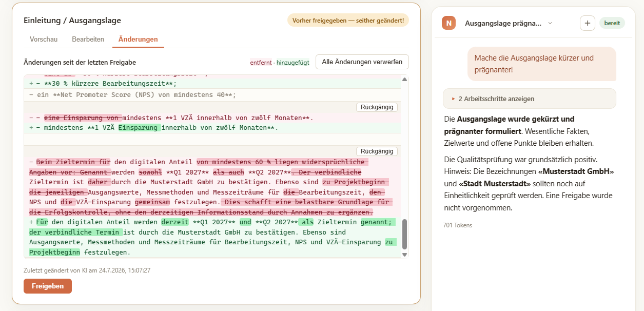Undo the VZÄ Einsparung change with Rückgängig
The image size is (644, 311).
click(x=377, y=107)
